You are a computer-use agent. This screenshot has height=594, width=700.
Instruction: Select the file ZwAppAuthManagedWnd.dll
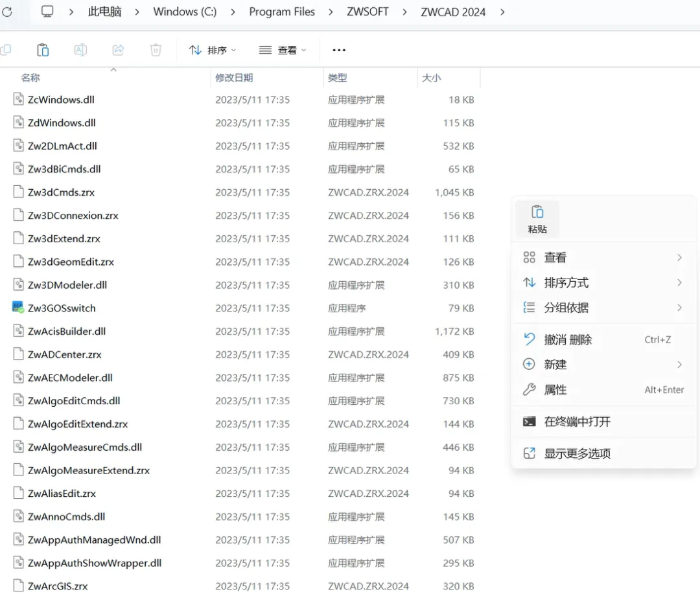94,540
